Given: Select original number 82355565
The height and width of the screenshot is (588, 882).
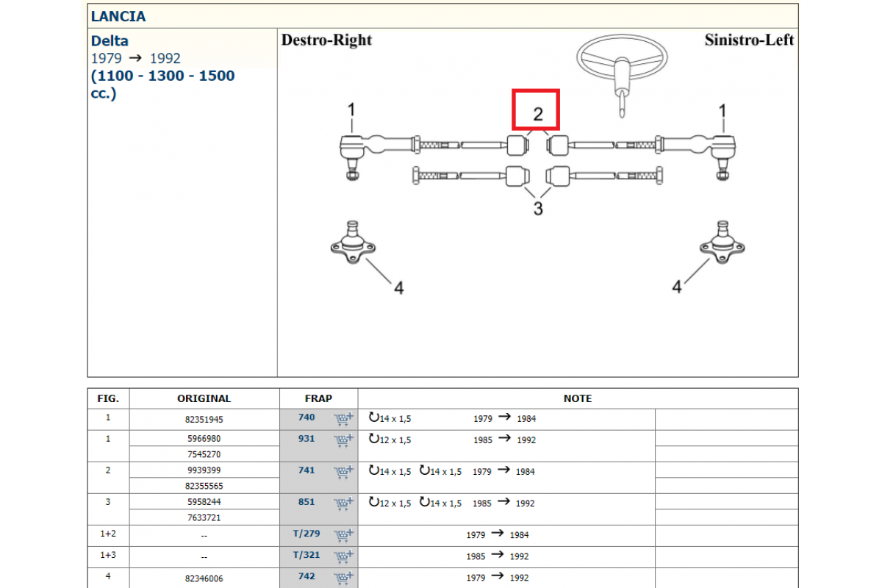Looking at the screenshot, I should 204,486.
